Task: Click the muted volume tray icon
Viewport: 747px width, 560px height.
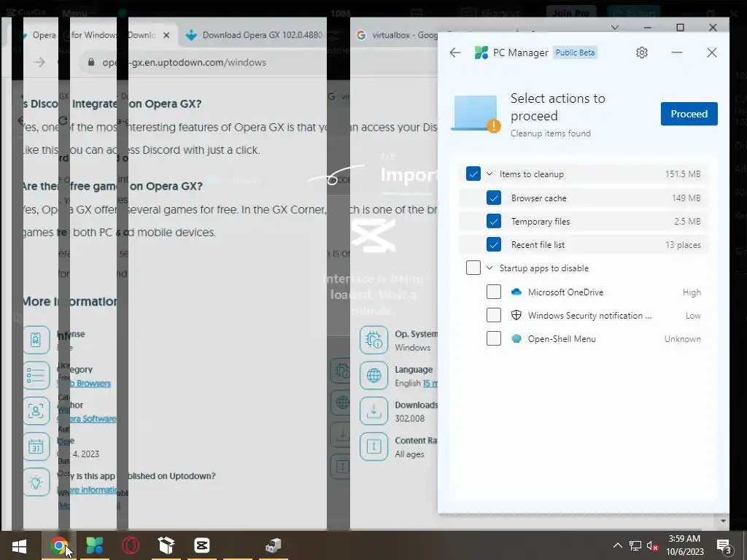Action: (652, 545)
